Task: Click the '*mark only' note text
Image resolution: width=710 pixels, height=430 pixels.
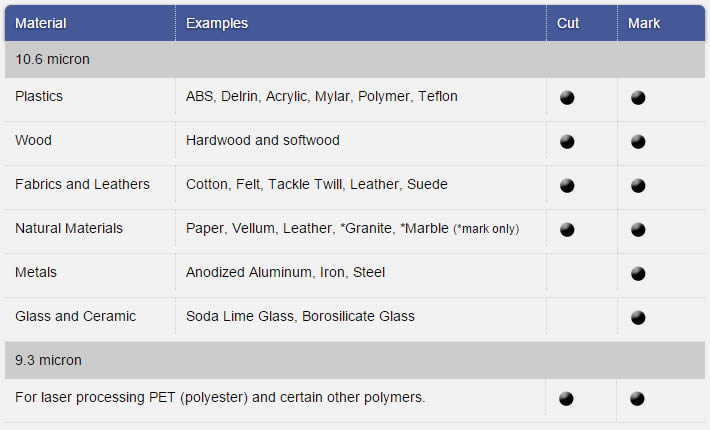Action: tap(486, 229)
